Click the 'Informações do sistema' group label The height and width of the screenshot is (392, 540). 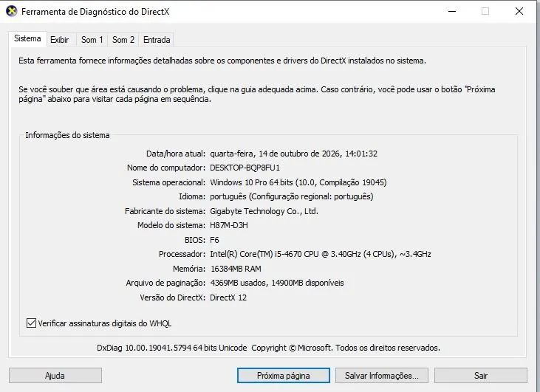67,135
